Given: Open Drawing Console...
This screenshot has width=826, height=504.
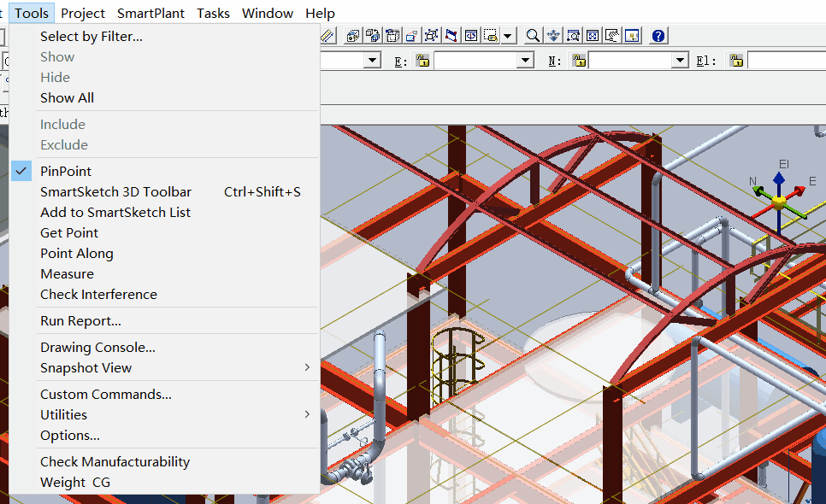Looking at the screenshot, I should [x=165, y=347].
